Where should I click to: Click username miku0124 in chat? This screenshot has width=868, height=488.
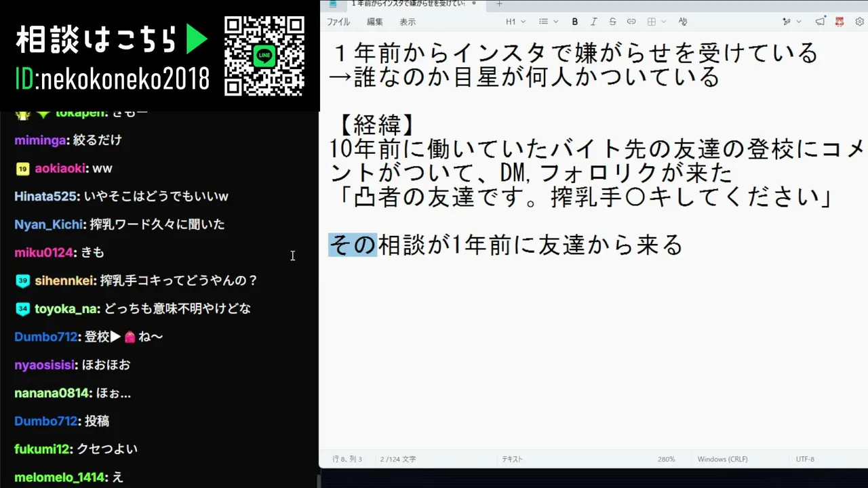[x=43, y=252]
